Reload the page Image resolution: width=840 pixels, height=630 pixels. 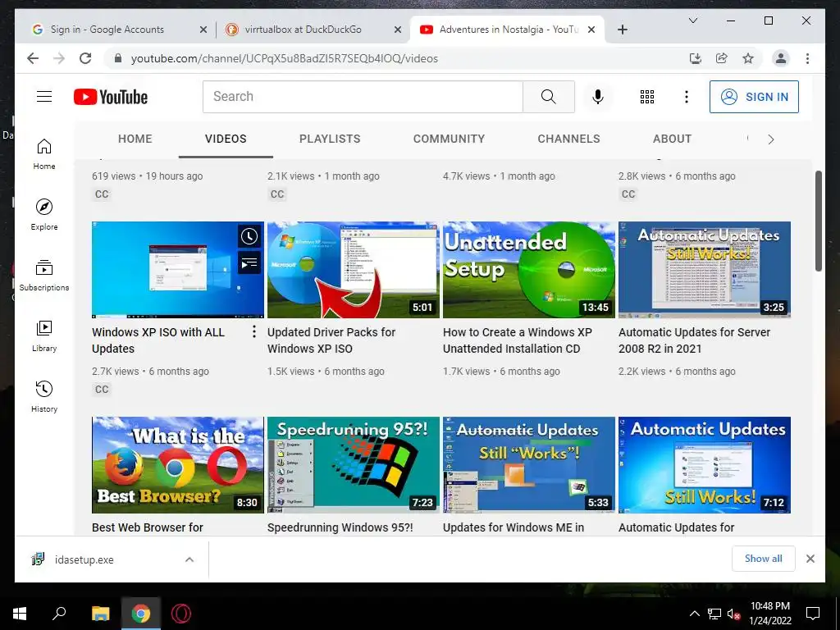[x=85, y=58]
